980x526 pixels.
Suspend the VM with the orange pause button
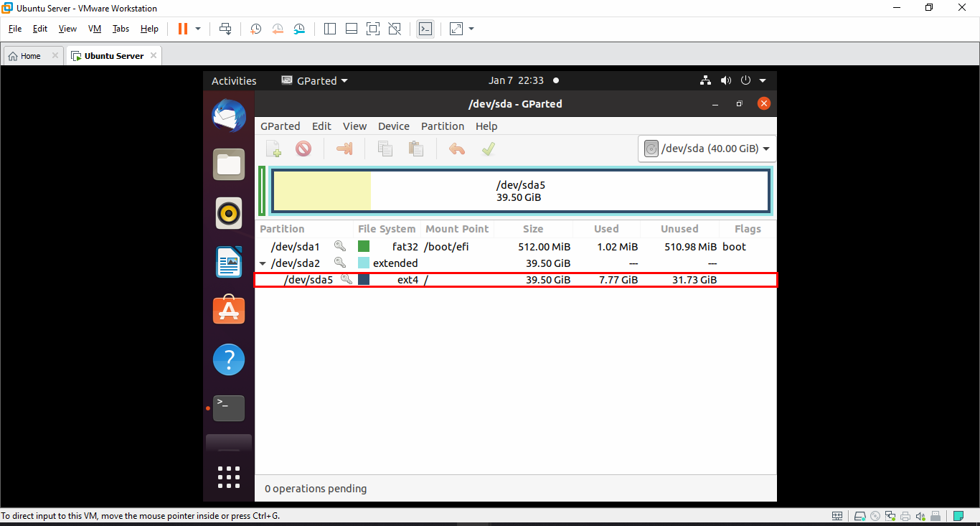pyautogui.click(x=182, y=29)
